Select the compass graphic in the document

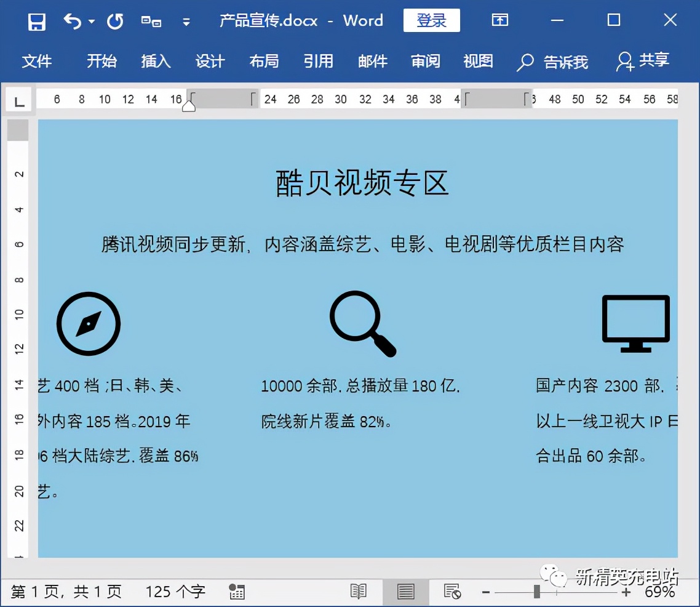click(88, 324)
